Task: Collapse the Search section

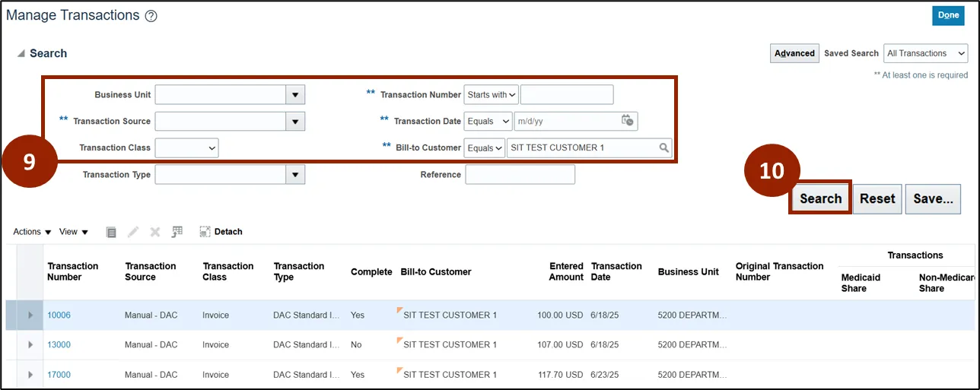Action: pyautogui.click(x=21, y=54)
